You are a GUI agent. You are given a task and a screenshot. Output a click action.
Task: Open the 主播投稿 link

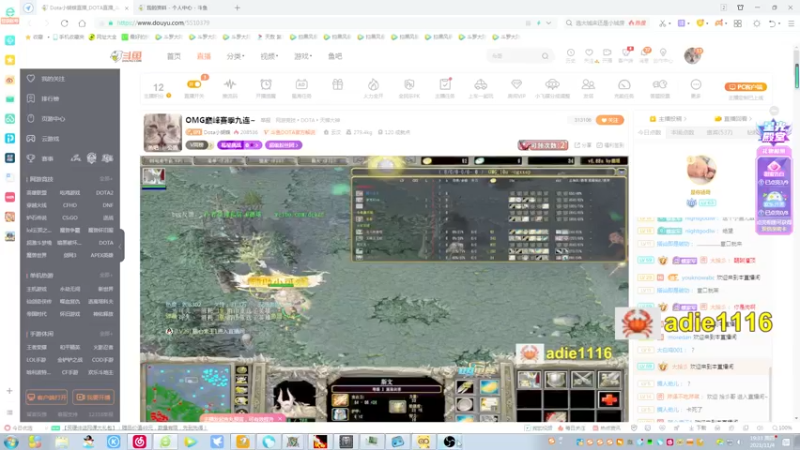click(x=668, y=118)
